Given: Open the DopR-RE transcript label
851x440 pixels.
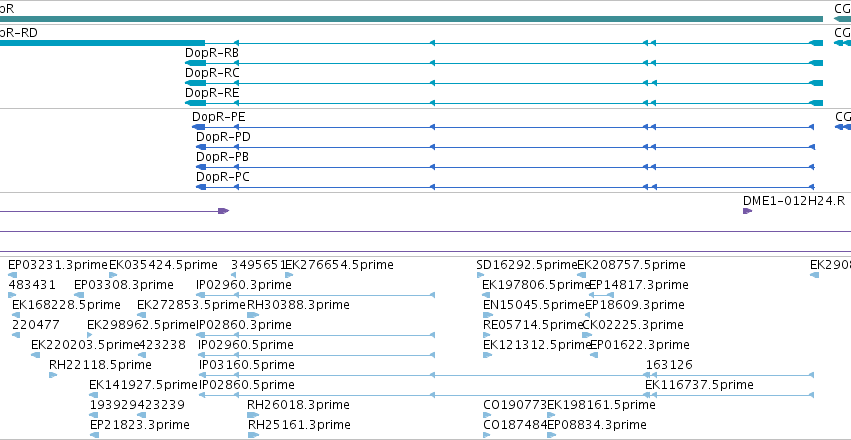Looking at the screenshot, I should click(212, 93).
